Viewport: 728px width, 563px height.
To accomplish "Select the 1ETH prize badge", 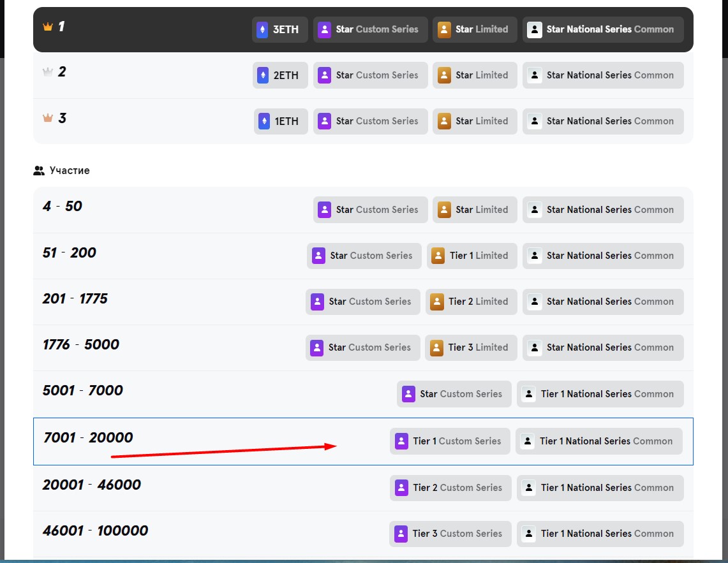I will [281, 122].
